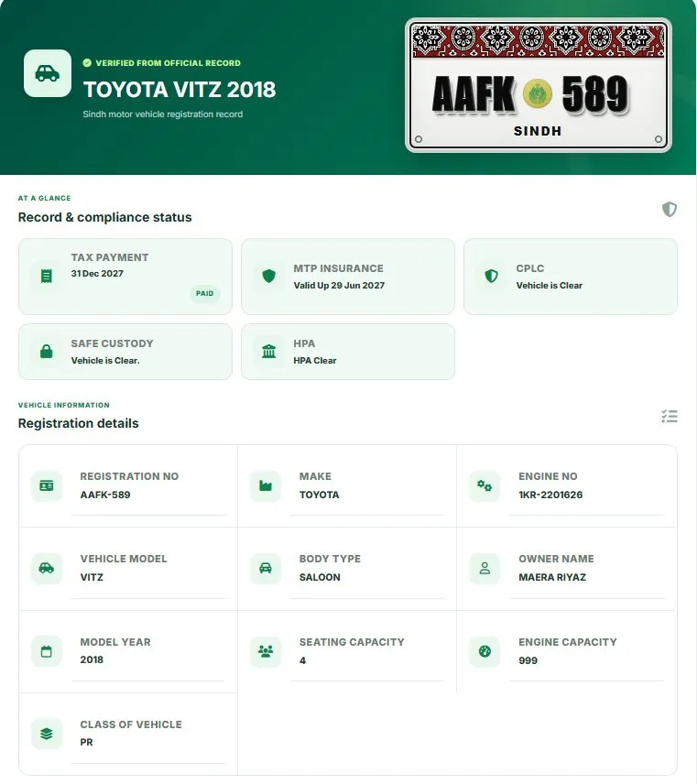
Task: Click the owner name MAERA RIYAZ
Action: coord(552,577)
